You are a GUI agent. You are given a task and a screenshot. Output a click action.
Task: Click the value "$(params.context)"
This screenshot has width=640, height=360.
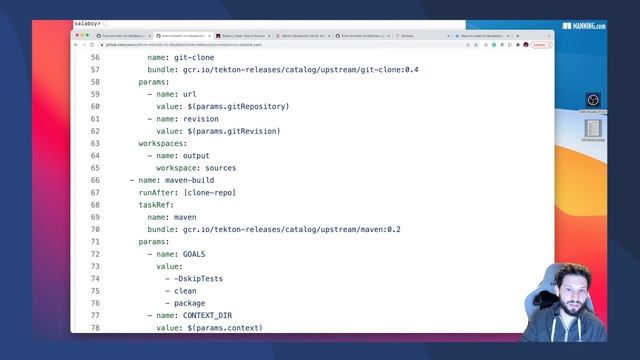click(x=225, y=328)
